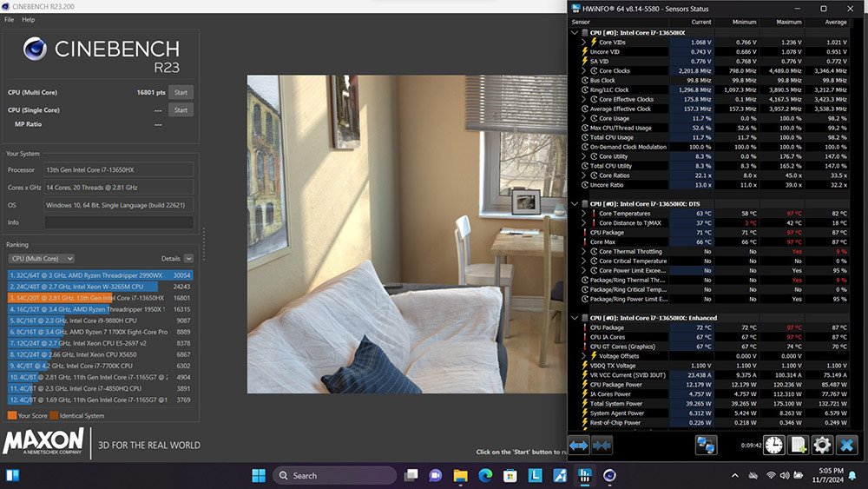The height and width of the screenshot is (489, 868).
Task: Open notifications bell icon
Action: click(853, 475)
